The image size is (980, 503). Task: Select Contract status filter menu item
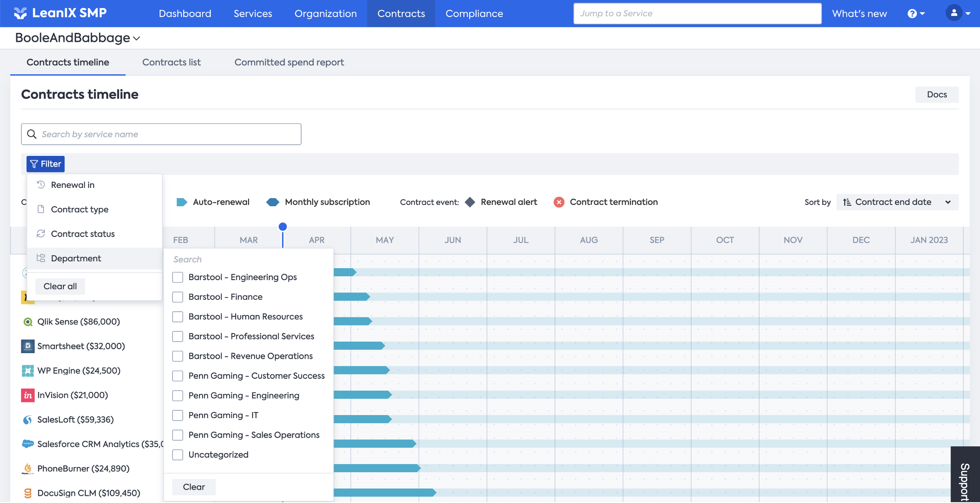click(x=82, y=234)
